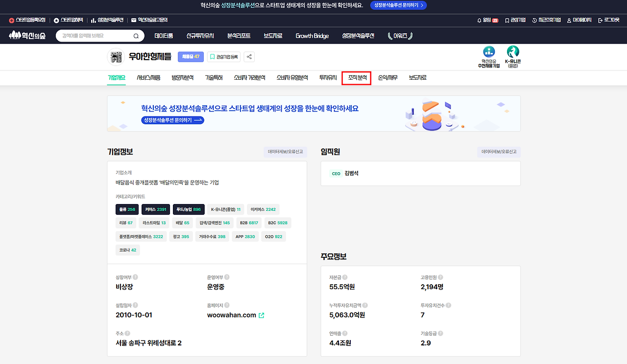This screenshot has width=627, height=364.
Task: Switch to the 투자유치 tab
Action: tap(328, 77)
